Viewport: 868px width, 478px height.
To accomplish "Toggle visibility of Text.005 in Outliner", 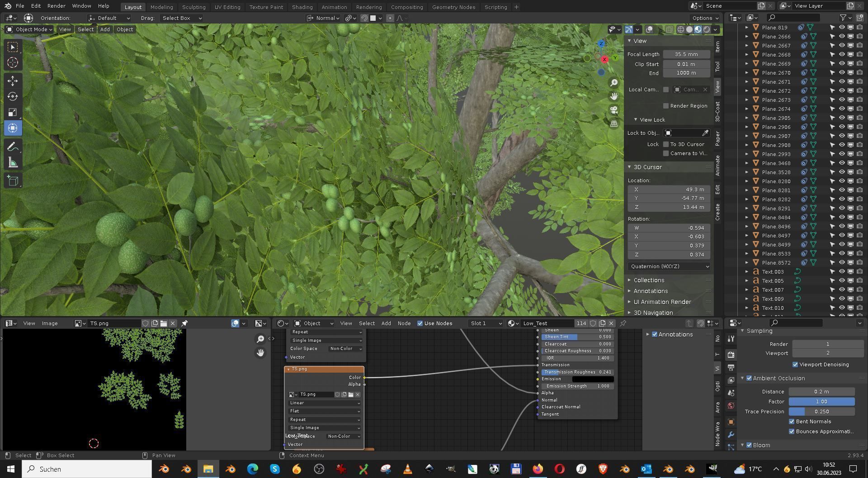I will point(842,281).
